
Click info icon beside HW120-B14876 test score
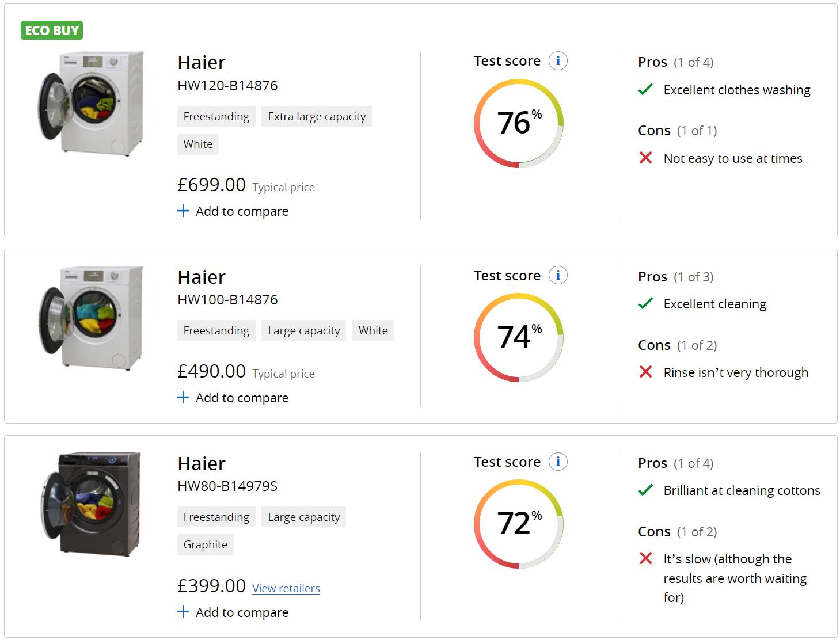pos(558,61)
